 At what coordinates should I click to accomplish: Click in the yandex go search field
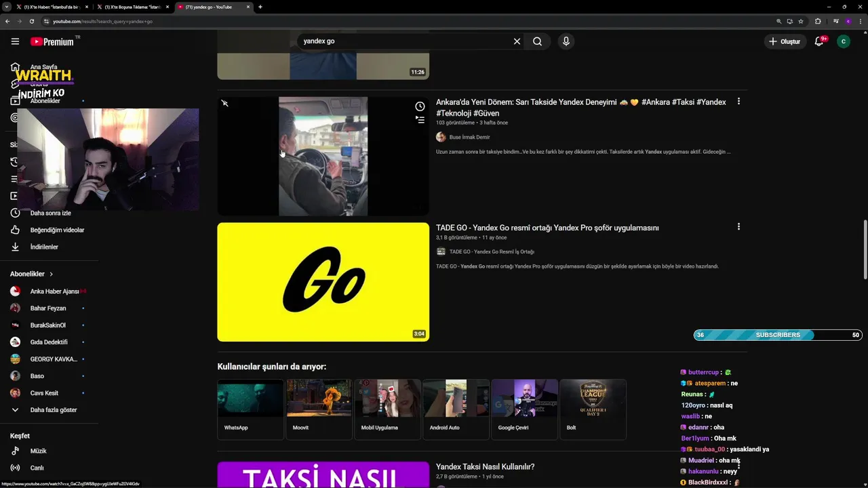tap(403, 41)
